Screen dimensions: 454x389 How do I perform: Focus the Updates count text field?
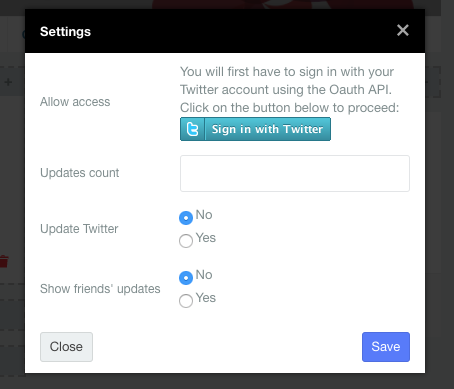pyautogui.click(x=295, y=173)
